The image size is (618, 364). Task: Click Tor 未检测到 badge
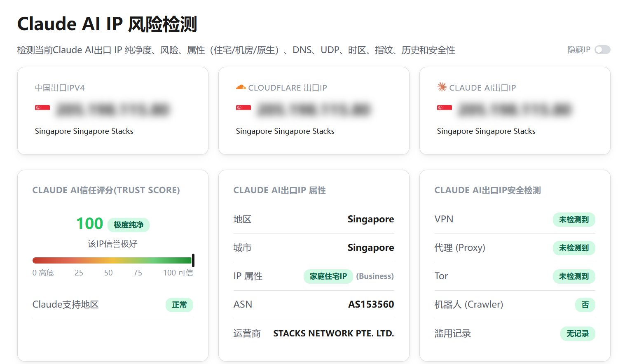click(x=574, y=276)
